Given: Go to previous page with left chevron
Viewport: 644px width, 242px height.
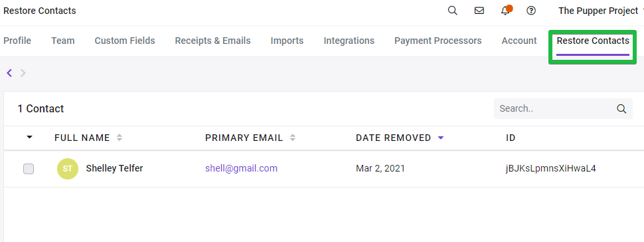Looking at the screenshot, I should [9, 73].
